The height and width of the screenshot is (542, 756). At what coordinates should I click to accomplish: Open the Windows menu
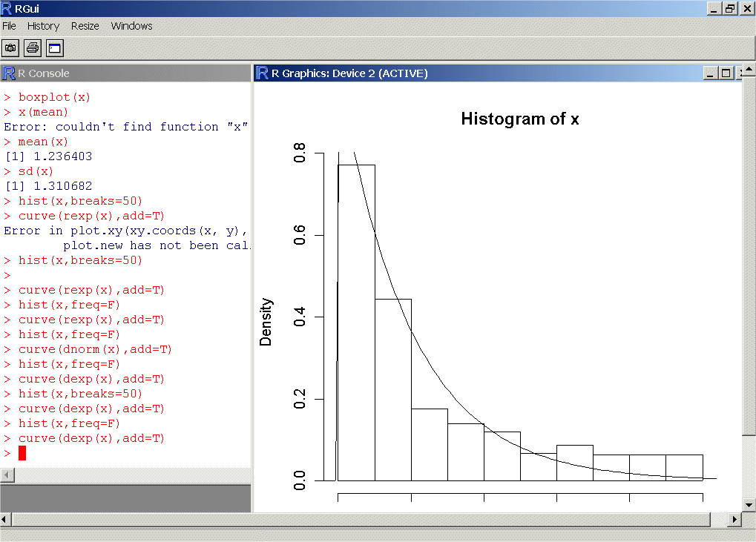click(131, 26)
